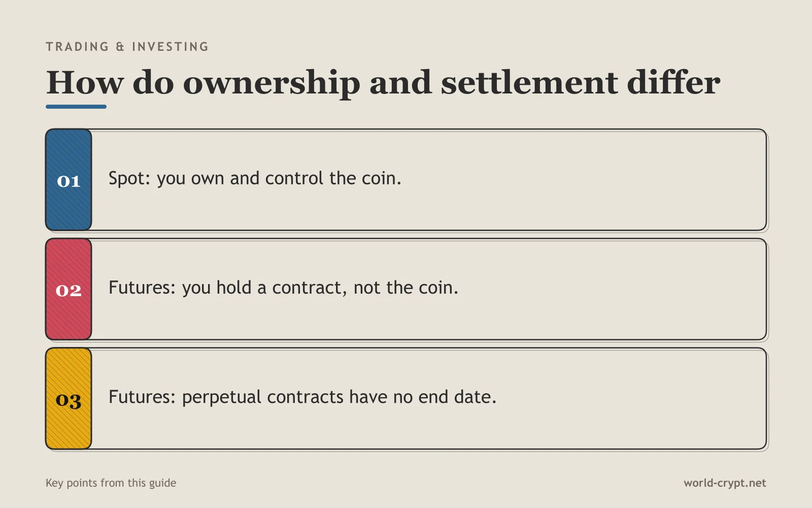Image resolution: width=812 pixels, height=508 pixels.
Task: Click the third card about perpetual contracts
Action: pos(406,398)
